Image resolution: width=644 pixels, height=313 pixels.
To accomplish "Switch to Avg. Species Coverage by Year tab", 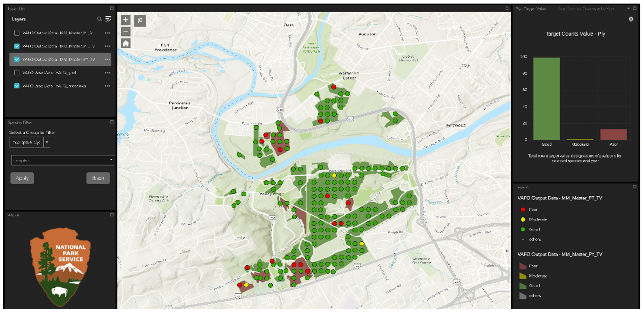I will coord(586,9).
